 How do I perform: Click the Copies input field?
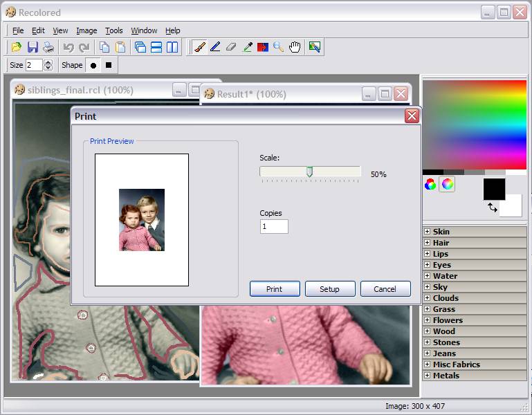tap(274, 226)
